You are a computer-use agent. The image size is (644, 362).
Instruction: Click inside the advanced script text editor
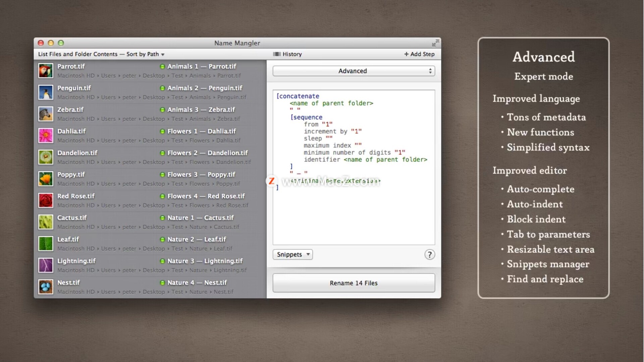pyautogui.click(x=354, y=167)
